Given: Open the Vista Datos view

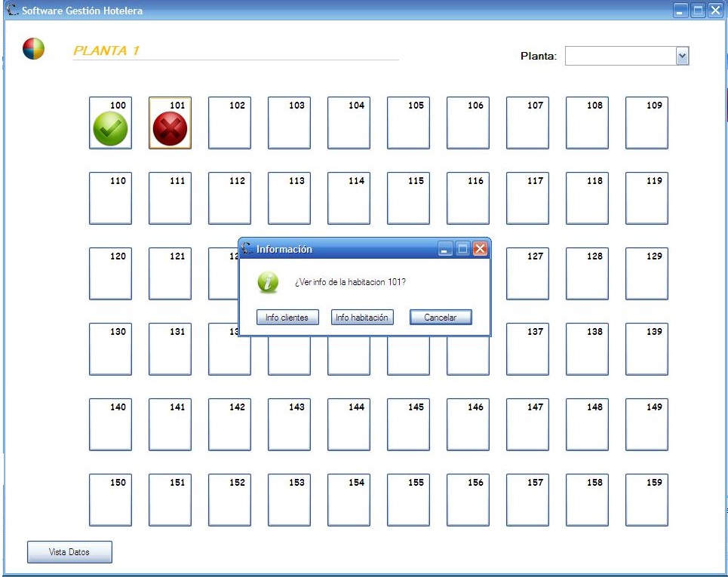Looking at the screenshot, I should point(69,552).
